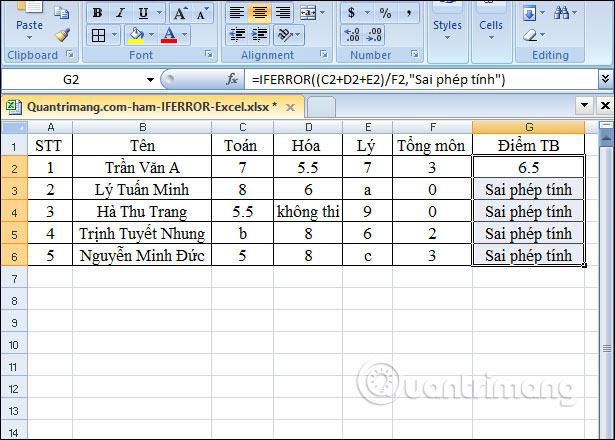Click Increase Decimal icon
The image size is (615, 440).
point(352,35)
